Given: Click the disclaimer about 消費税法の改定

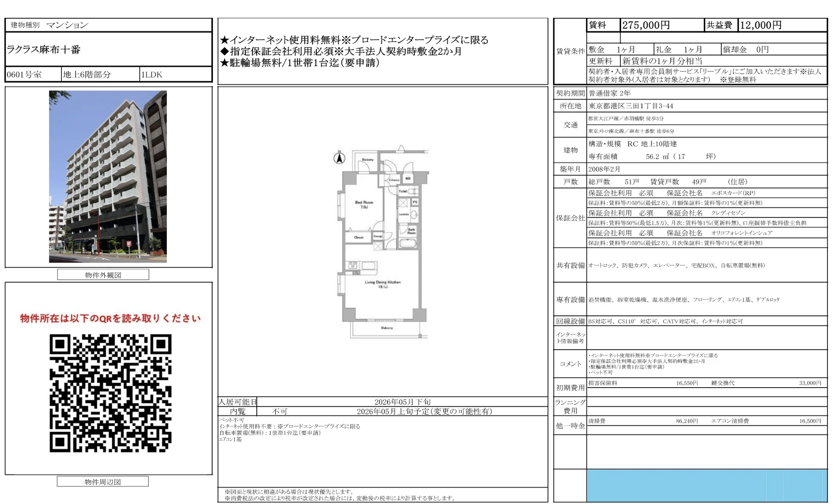Looking at the screenshot, I should [x=340, y=498].
